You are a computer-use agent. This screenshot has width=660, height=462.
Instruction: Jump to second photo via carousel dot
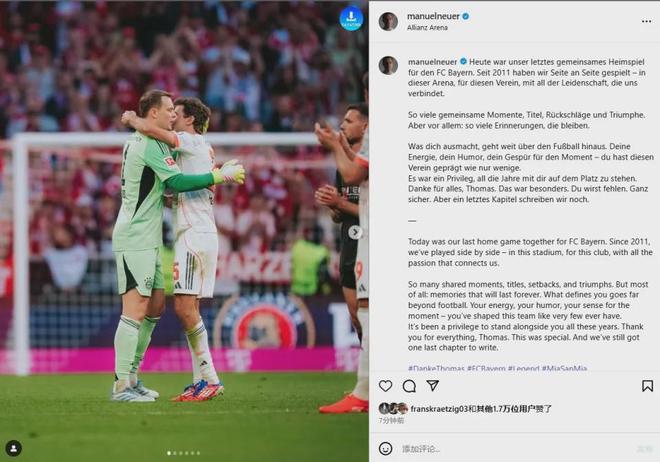click(x=173, y=453)
